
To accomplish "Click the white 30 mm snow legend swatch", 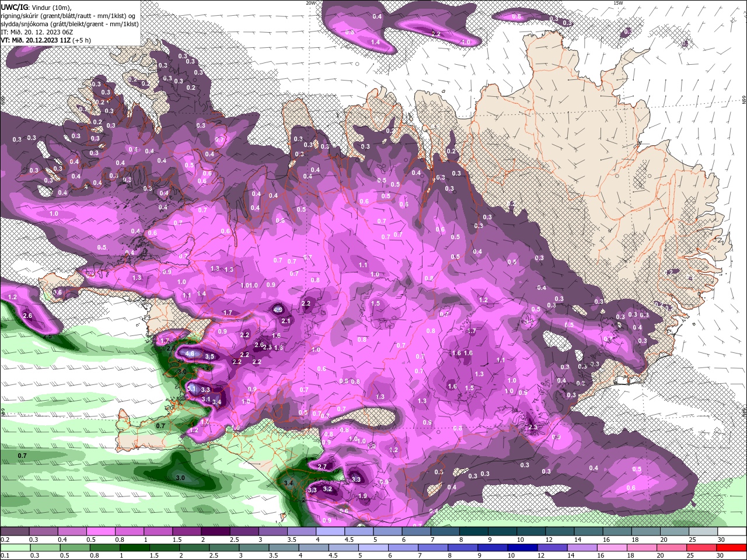I will [732, 531].
